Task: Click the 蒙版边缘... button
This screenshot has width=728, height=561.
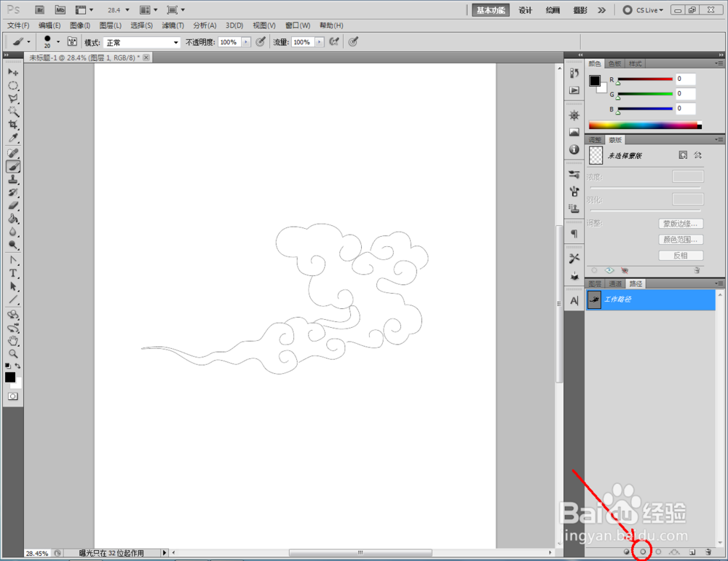Action: (x=681, y=224)
